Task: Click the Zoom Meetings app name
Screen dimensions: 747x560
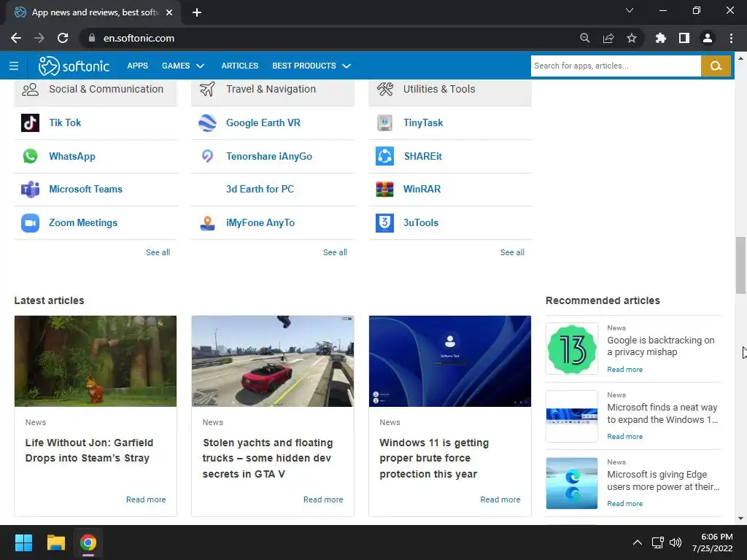Action: pyautogui.click(x=83, y=223)
